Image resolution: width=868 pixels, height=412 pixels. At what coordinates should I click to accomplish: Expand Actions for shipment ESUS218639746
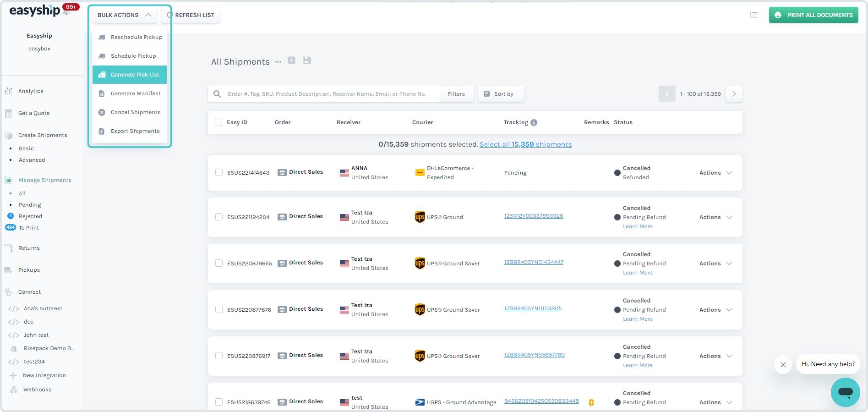715,402
